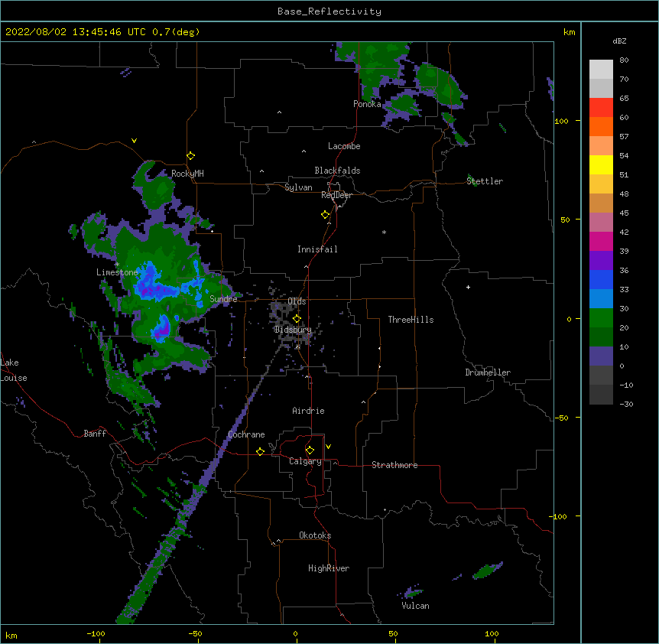Select the pink 45-42 dBZ legend swatch
The height and width of the screenshot is (644, 659).
(601, 223)
